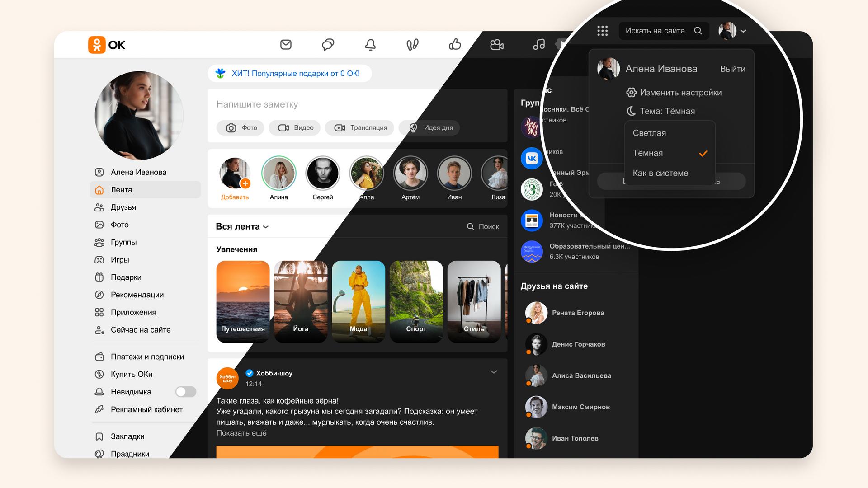Open the Мода hobby card
This screenshot has width=868, height=488.
359,301
